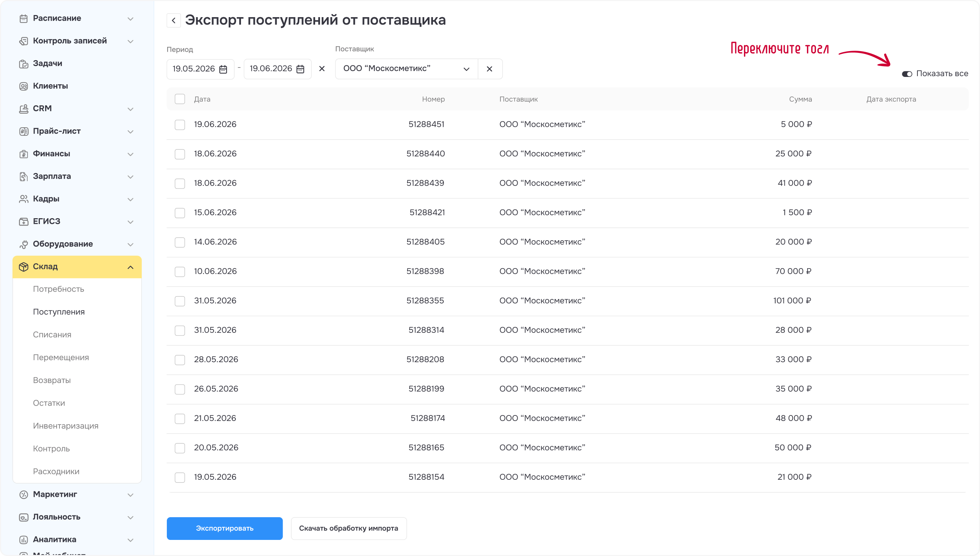980x556 pixels.
Task: Collapse the Склад section chevron
Action: pos(130,267)
